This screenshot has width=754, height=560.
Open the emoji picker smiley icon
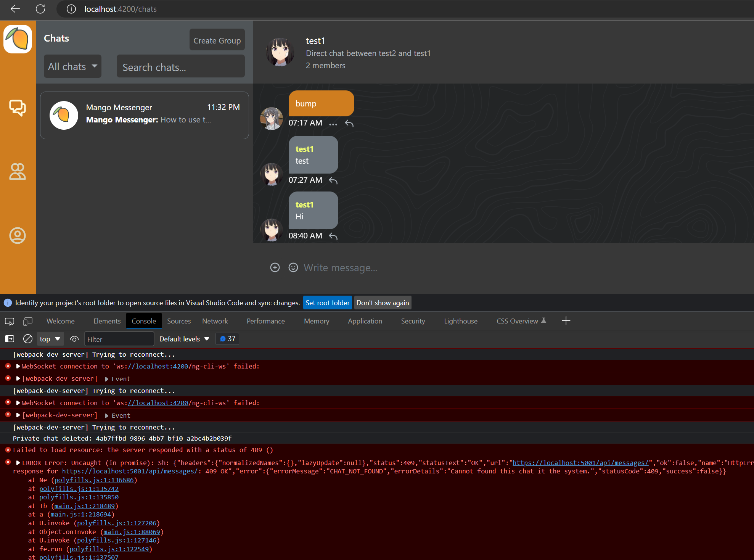(x=293, y=267)
